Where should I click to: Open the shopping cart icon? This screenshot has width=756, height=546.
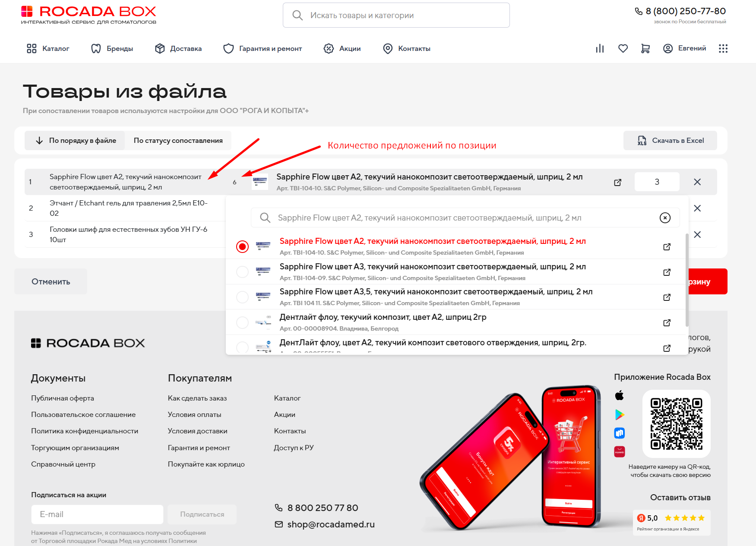(x=645, y=49)
